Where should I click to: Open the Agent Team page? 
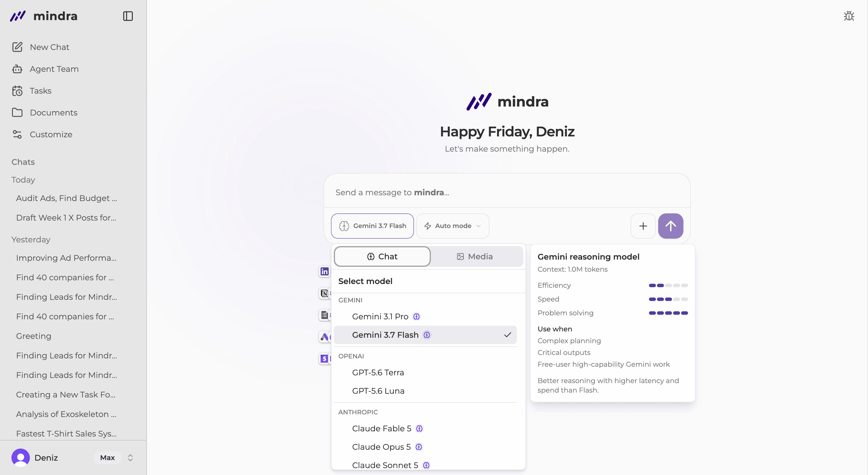pos(73,69)
